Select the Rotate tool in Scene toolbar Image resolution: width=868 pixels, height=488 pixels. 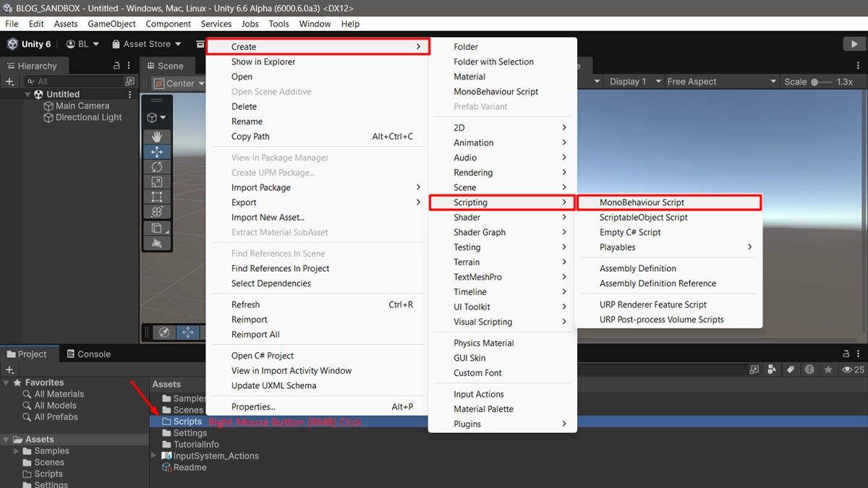tap(157, 167)
